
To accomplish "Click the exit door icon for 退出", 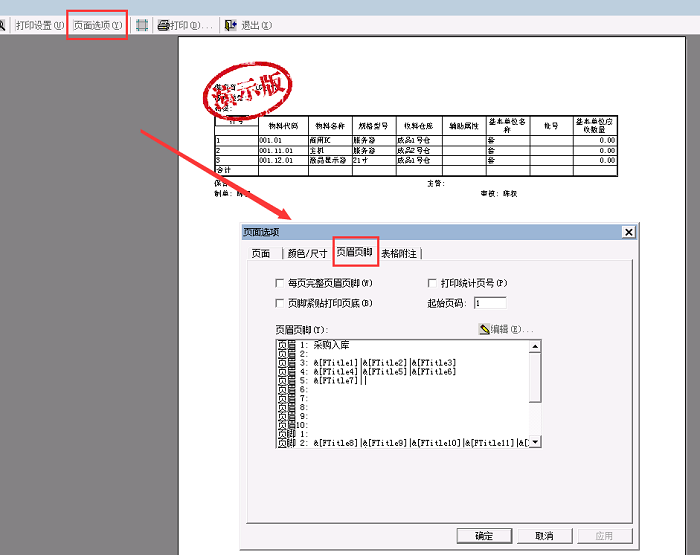I will [231, 25].
